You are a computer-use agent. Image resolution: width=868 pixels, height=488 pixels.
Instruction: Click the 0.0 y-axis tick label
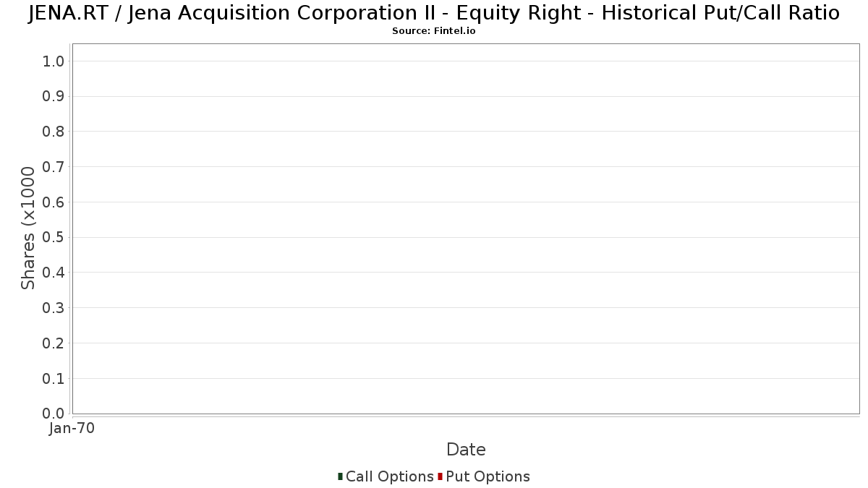click(54, 414)
